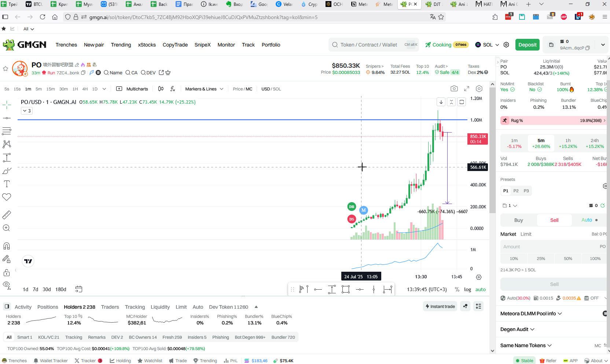Open the SOL chain selector dropdown

pyautogui.click(x=487, y=45)
